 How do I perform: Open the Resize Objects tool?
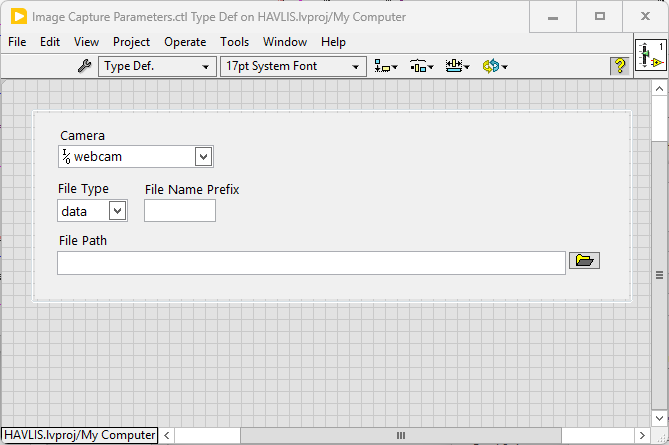tap(459, 66)
